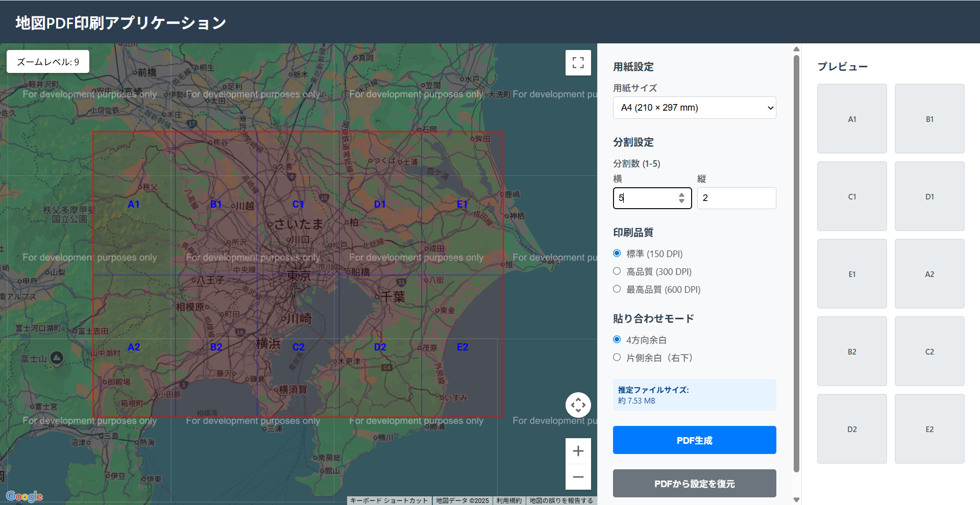Viewport: 980px width, 505px height.
Task: Select the D1 preview thumbnail
Action: [x=929, y=196]
